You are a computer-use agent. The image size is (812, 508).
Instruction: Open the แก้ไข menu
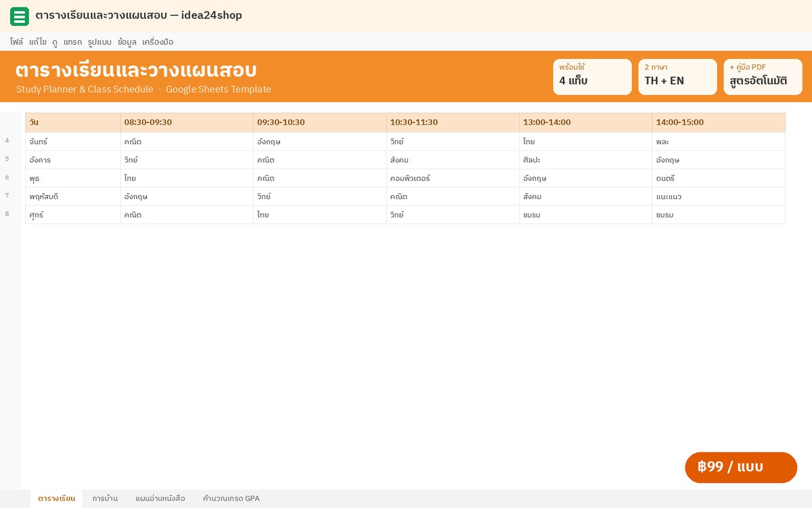38,42
